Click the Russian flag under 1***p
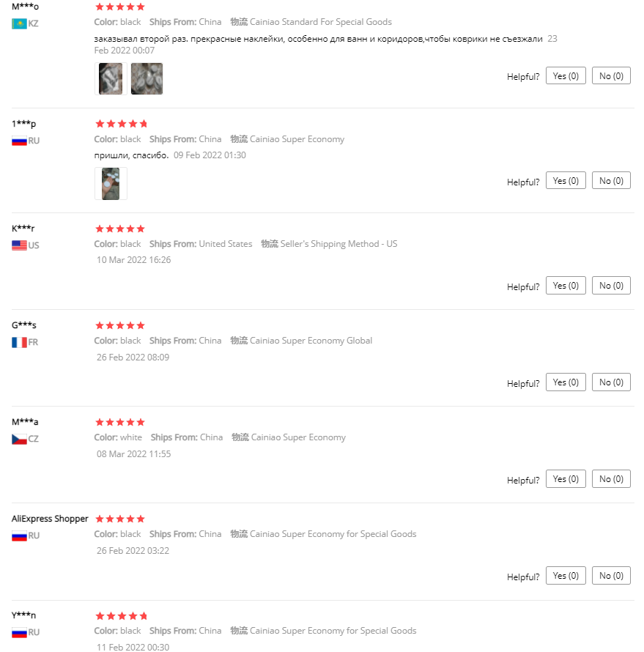Screen dimensions: 644x652 19,141
